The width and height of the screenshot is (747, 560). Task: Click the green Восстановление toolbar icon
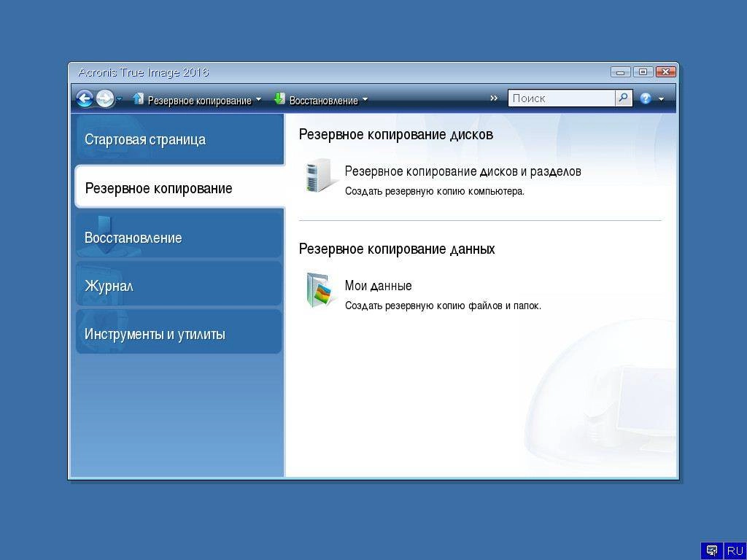[x=279, y=98]
